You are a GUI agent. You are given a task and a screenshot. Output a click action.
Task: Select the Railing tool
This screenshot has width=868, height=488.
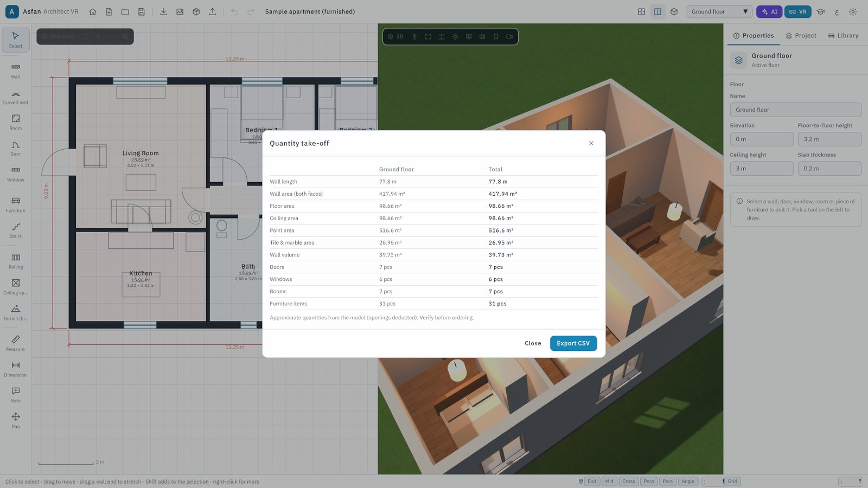tap(16, 261)
